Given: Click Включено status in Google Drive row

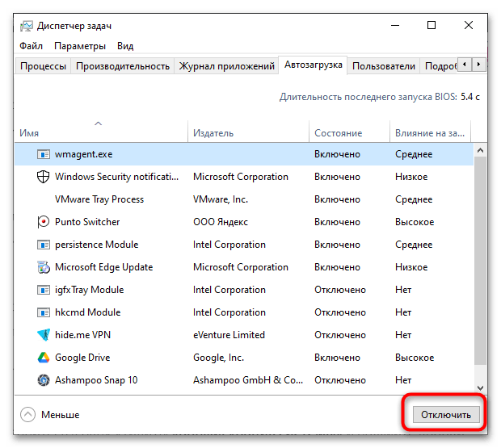Looking at the screenshot, I should pos(337,358).
